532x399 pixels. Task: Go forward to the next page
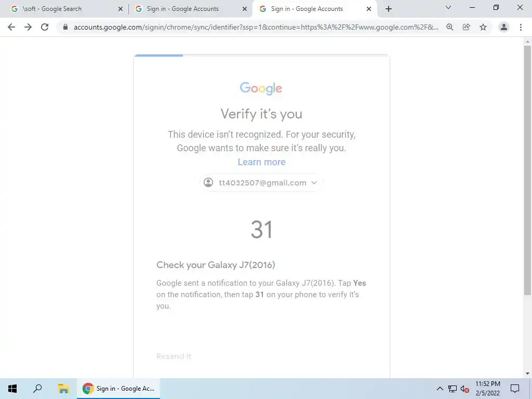click(x=28, y=27)
